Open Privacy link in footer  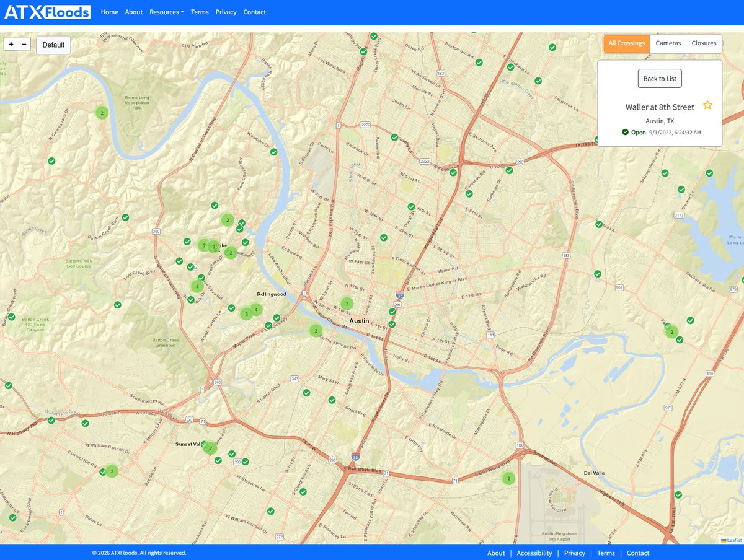tap(575, 553)
